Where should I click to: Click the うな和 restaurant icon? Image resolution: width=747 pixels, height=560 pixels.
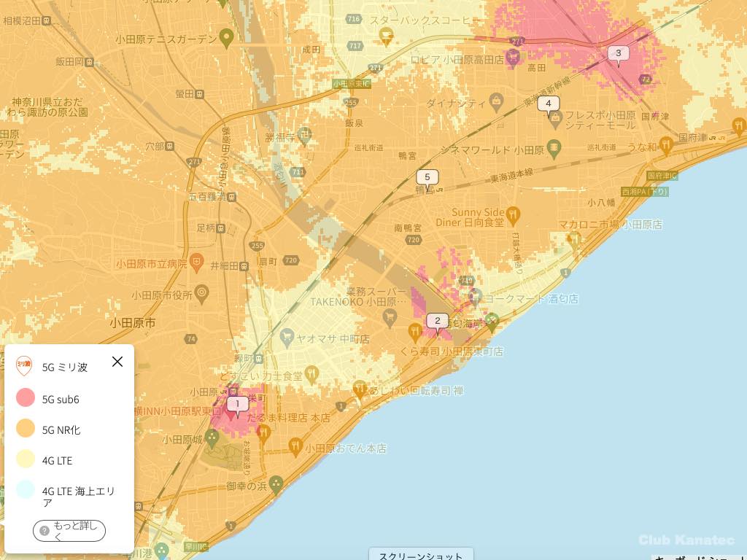point(665,144)
